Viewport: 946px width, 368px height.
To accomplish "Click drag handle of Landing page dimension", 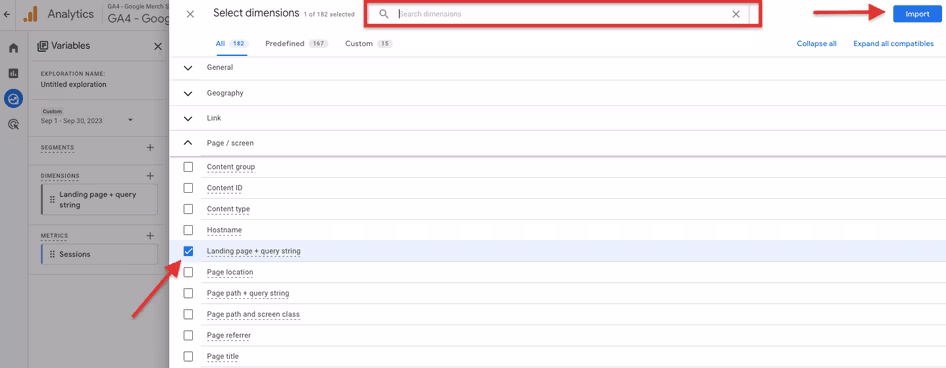I will (52, 200).
